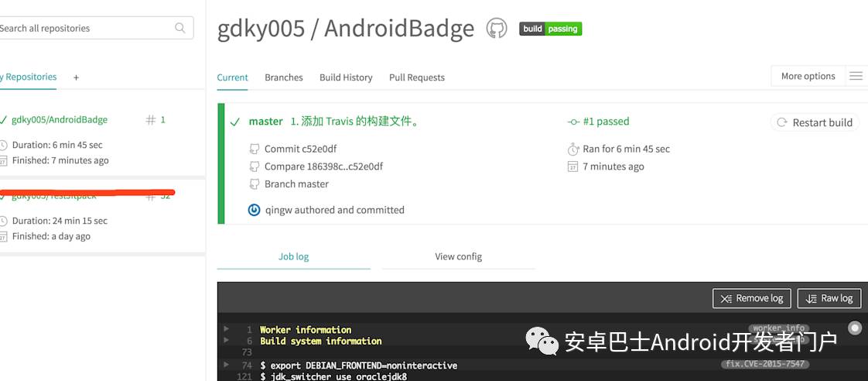Click clock icon by Duration 24 min 15 sec
Viewport: 868px width, 381px height.
point(3,221)
